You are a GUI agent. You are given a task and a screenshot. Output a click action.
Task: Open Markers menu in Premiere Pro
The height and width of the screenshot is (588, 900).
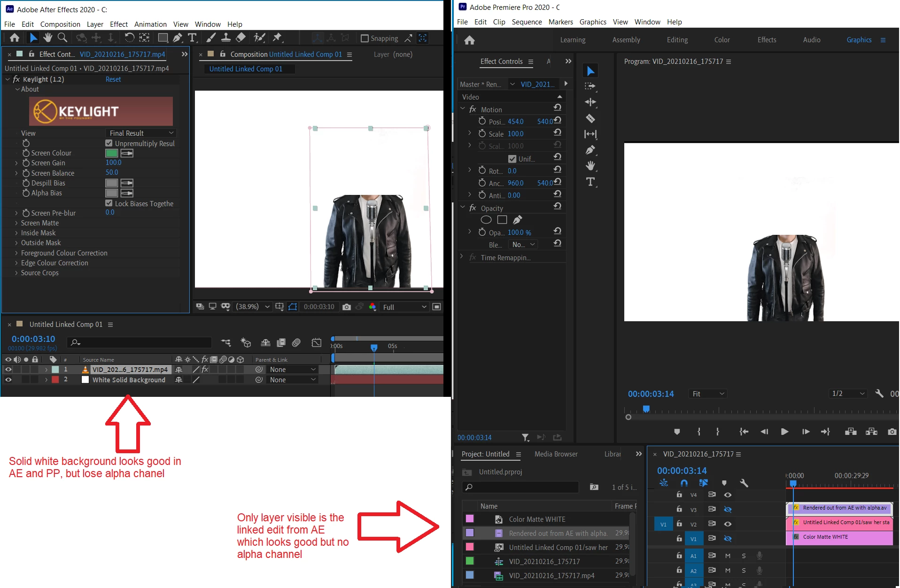point(560,22)
